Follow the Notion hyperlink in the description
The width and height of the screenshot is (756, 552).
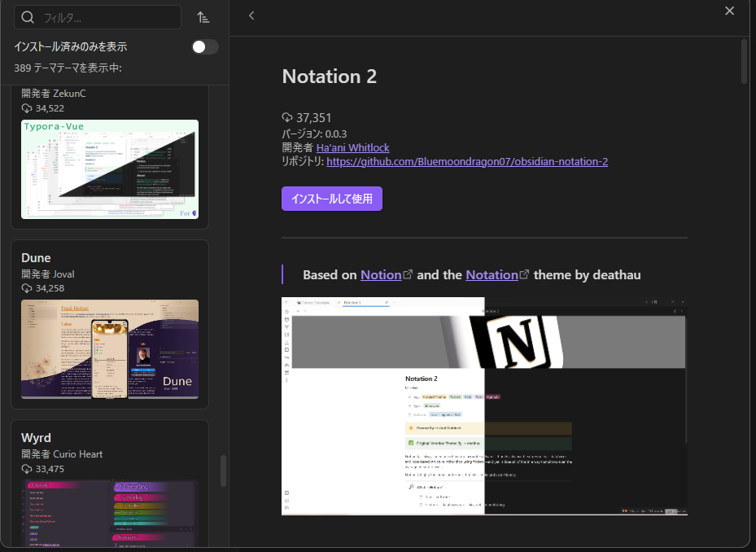click(381, 275)
